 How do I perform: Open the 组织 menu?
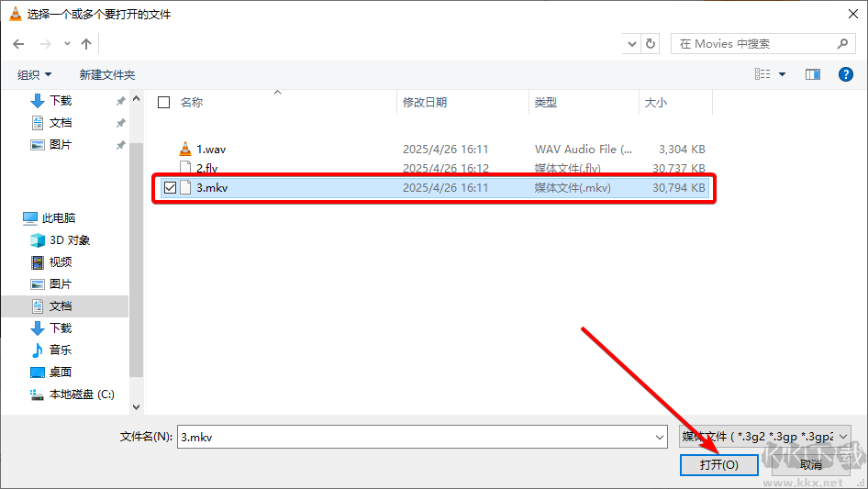35,74
